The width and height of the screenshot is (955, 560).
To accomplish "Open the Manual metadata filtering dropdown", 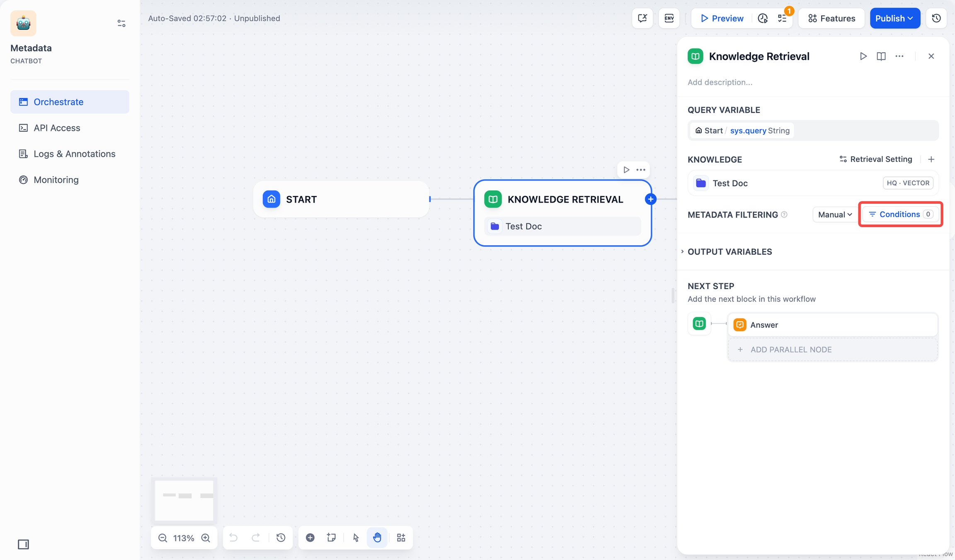I will [834, 215].
